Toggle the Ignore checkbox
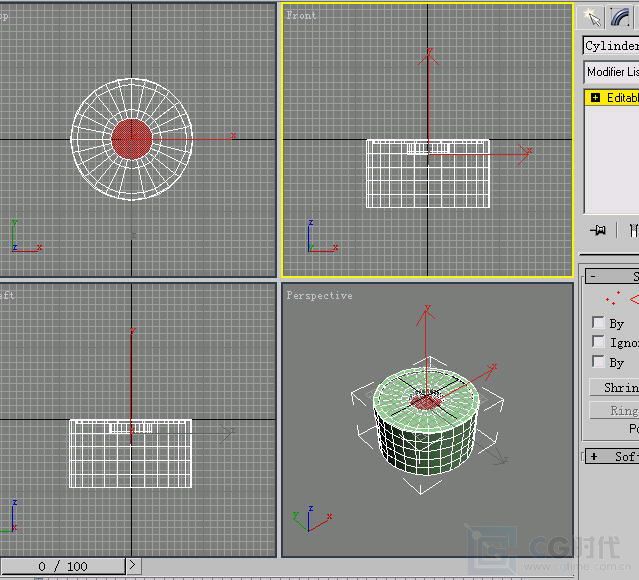639x580 pixels. [598, 342]
